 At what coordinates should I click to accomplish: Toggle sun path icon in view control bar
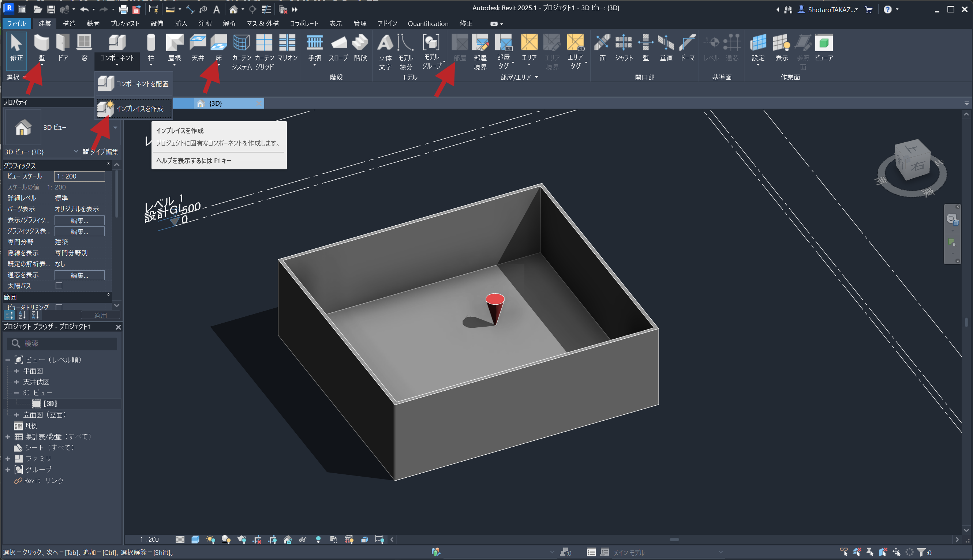click(x=210, y=540)
